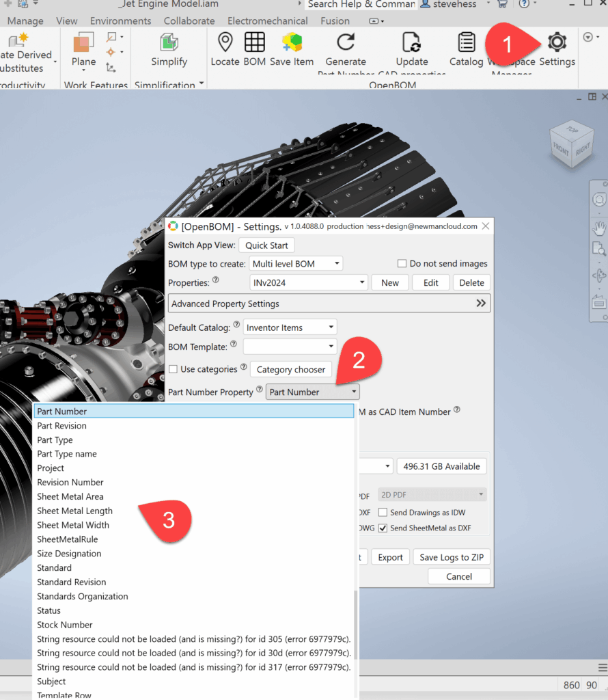This screenshot has height=700, width=608.
Task: Enable Do not send images checkbox
Action: [x=402, y=263]
